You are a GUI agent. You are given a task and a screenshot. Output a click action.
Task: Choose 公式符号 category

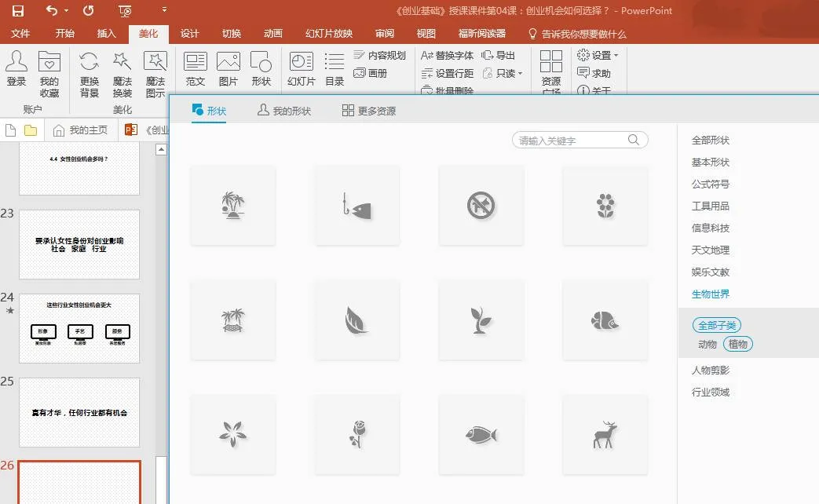pos(711,184)
